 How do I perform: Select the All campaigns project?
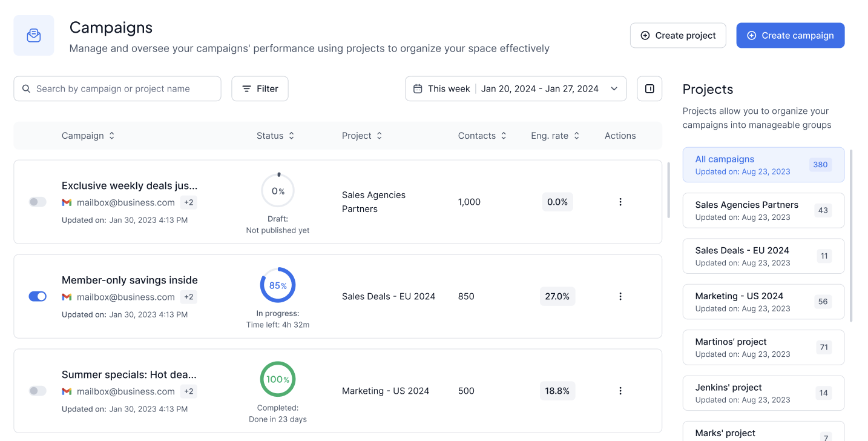point(763,165)
